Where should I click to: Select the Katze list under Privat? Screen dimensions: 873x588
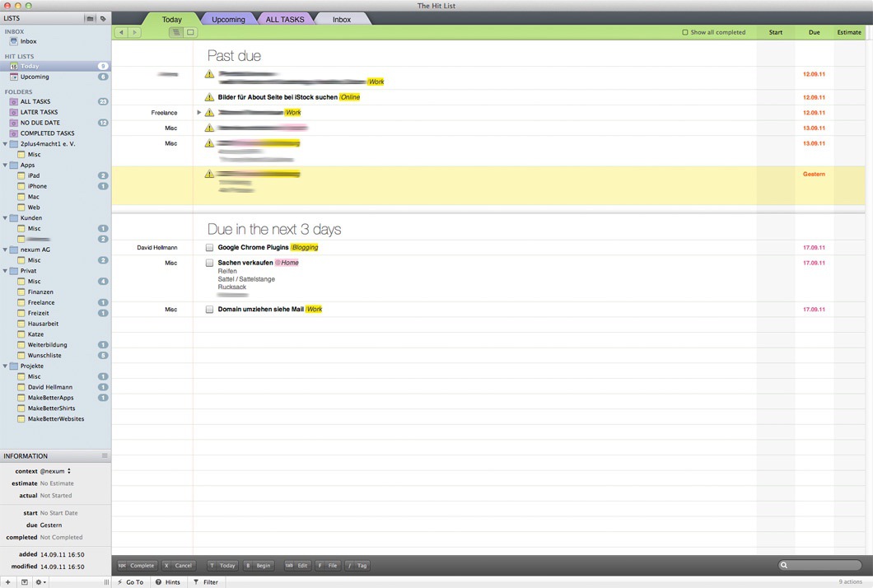pos(35,334)
